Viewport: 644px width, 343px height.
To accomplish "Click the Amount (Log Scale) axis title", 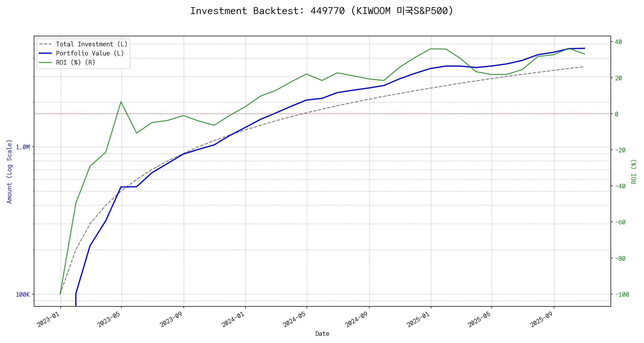I will coord(9,171).
